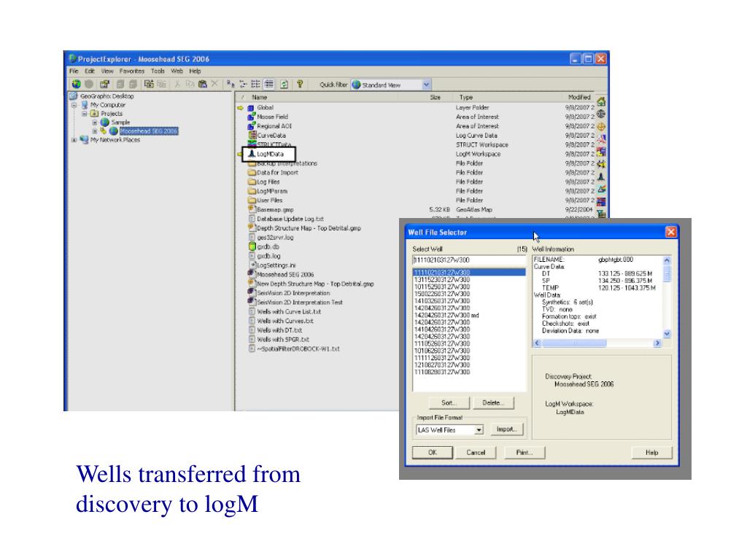747x560 pixels.
Task: Click the horizontal scrollbar thumb in Well Information
Action: coord(574,343)
